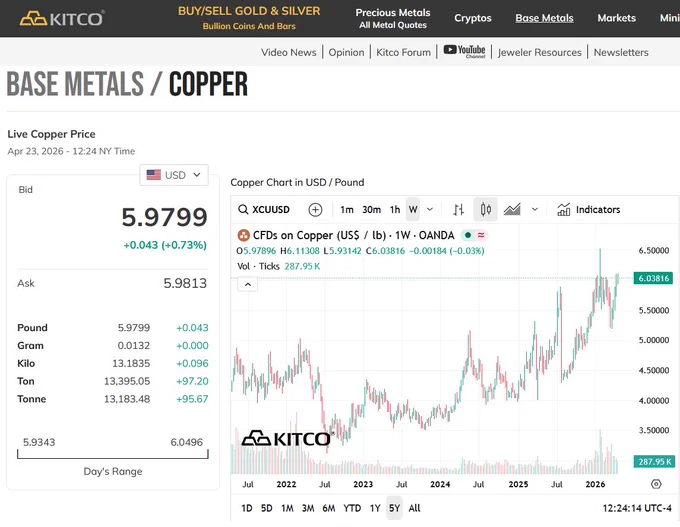Open Buy/Sell Gold & Silver link
The width and height of the screenshot is (680, 527).
click(x=249, y=18)
